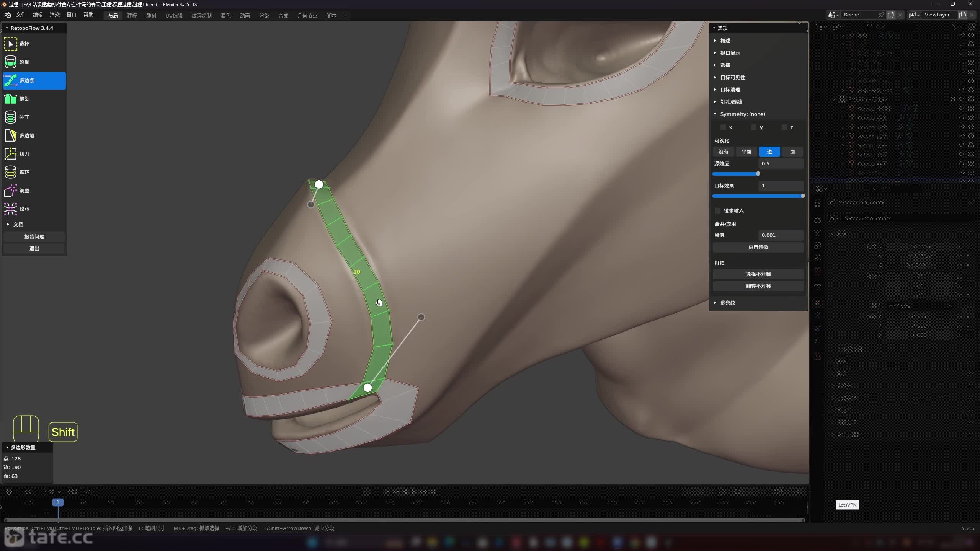This screenshot has width=980, height=551.
Task: Open the 编辑 menu
Action: pyautogui.click(x=38, y=15)
